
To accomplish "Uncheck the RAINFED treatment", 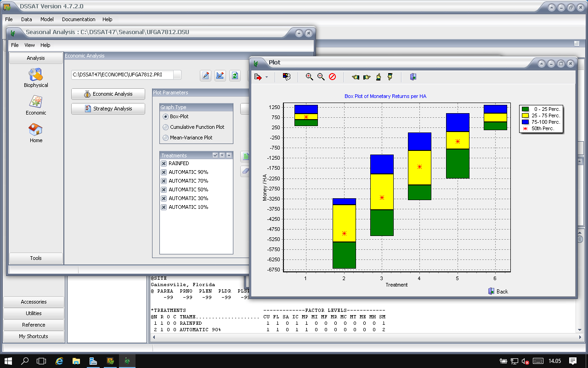I will [164, 163].
